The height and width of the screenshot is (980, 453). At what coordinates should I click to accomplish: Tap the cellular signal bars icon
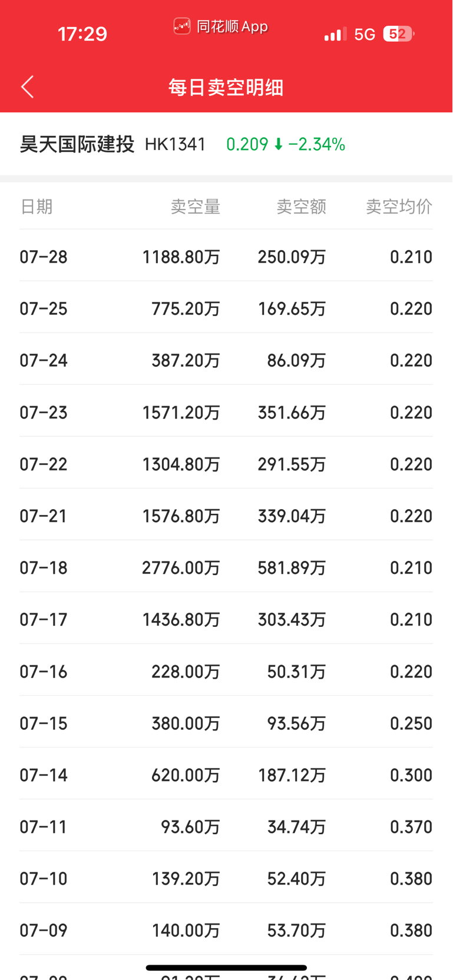[336, 35]
